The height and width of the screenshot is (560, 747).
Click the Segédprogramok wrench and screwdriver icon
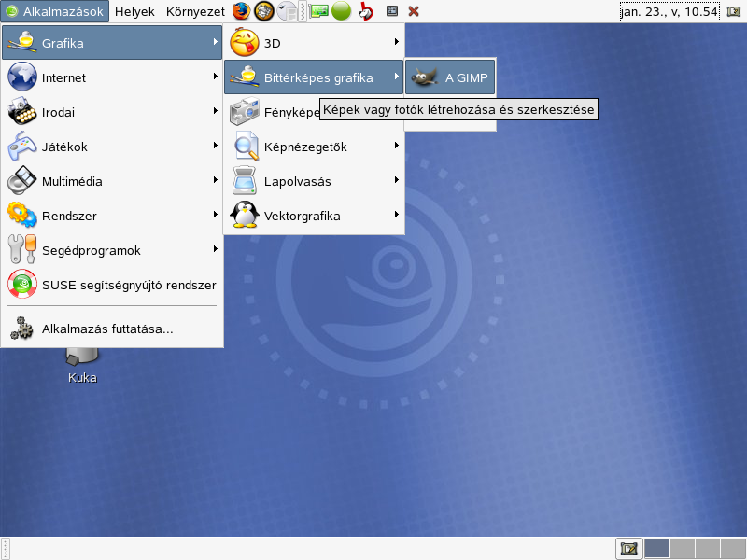(21, 249)
